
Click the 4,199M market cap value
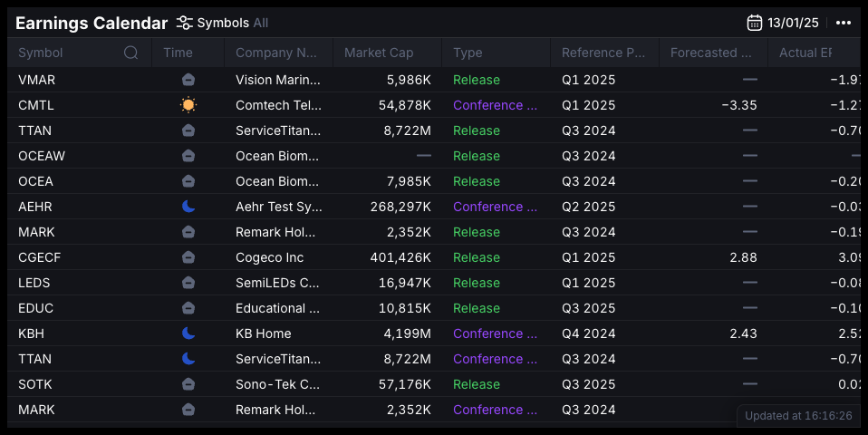(408, 333)
